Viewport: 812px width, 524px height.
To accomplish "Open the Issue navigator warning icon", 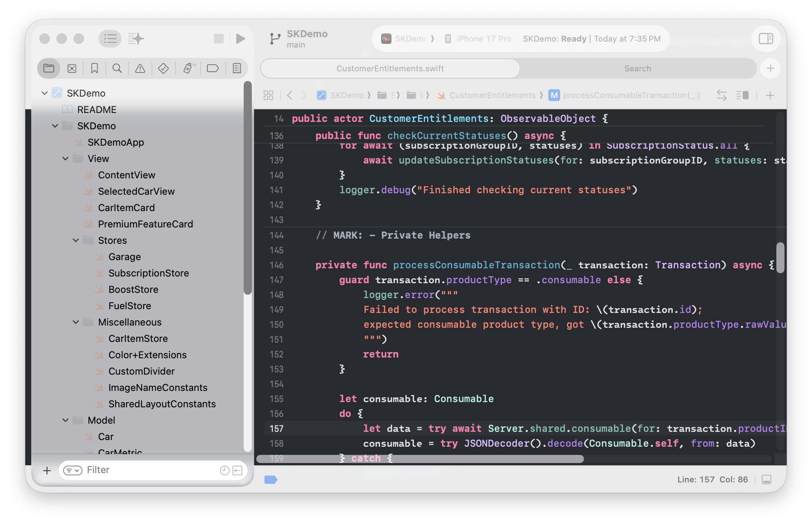I will click(140, 68).
